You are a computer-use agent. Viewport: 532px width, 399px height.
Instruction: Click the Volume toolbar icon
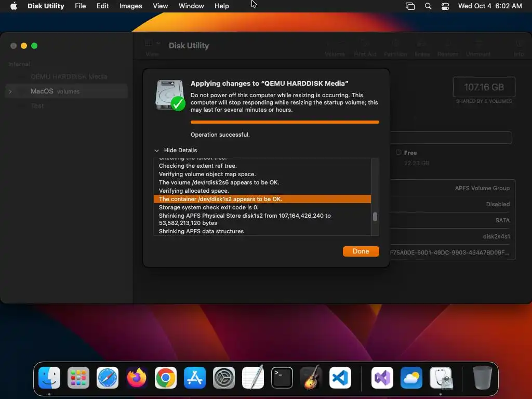click(335, 48)
